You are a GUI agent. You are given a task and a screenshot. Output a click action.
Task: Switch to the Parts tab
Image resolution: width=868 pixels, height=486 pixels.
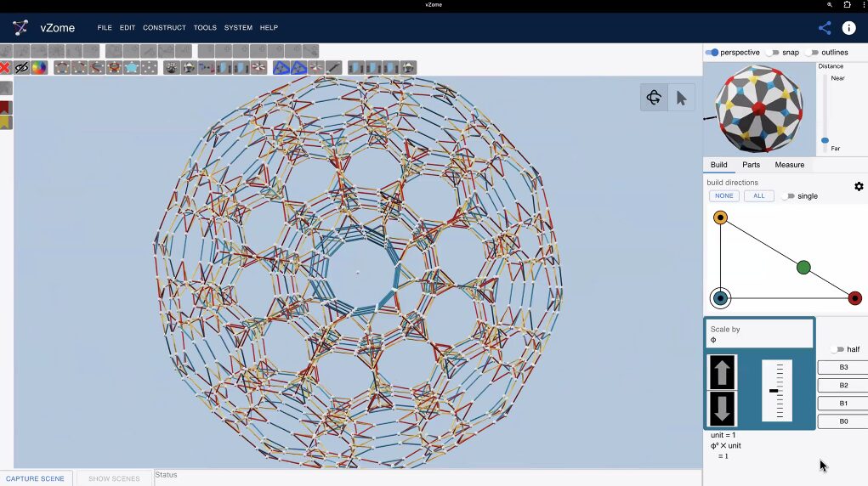751,165
